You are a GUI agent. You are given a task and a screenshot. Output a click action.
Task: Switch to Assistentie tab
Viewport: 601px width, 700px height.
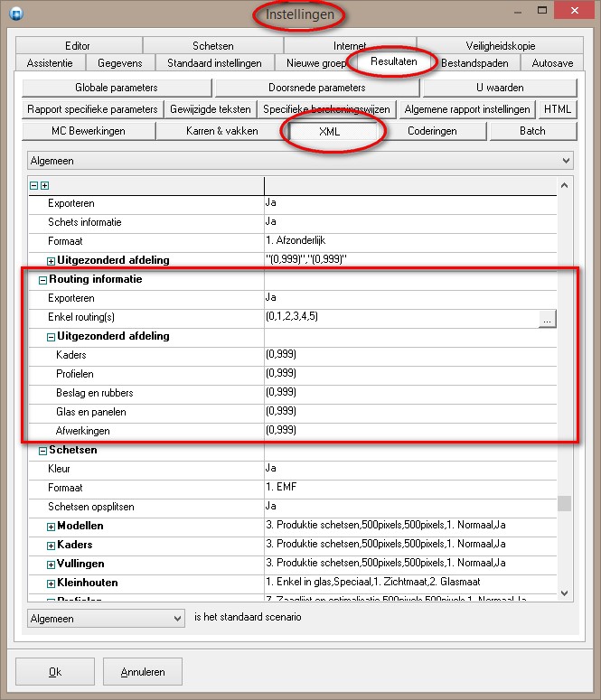50,63
